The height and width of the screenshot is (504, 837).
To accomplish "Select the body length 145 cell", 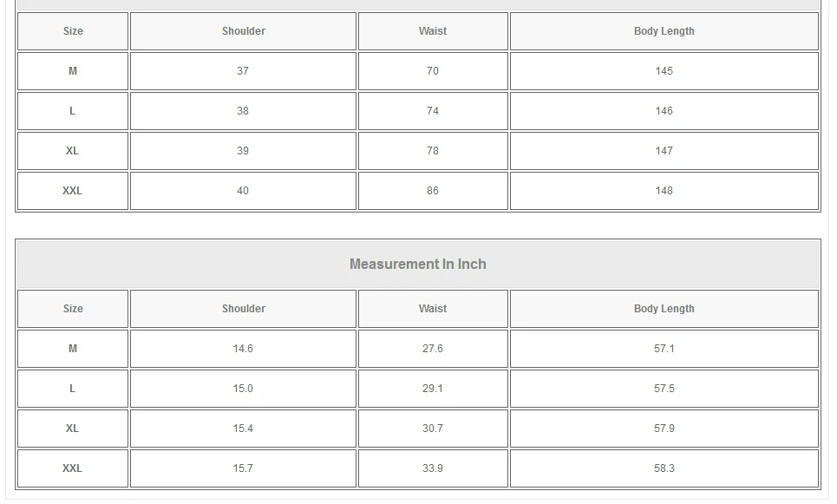I will (664, 71).
